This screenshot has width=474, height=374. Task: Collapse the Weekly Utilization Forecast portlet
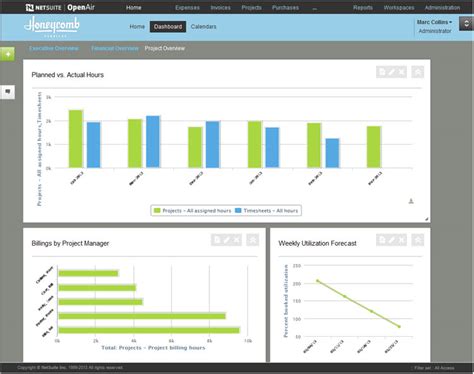[418, 240]
